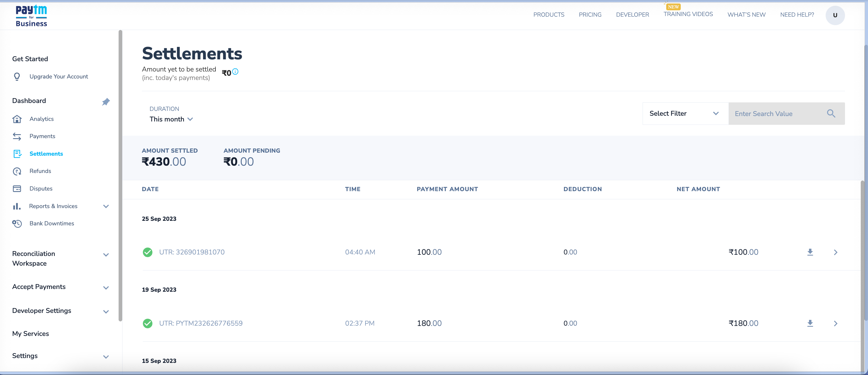Click green success check for UTR 326901981070
This screenshot has width=868, height=375.
click(148, 252)
